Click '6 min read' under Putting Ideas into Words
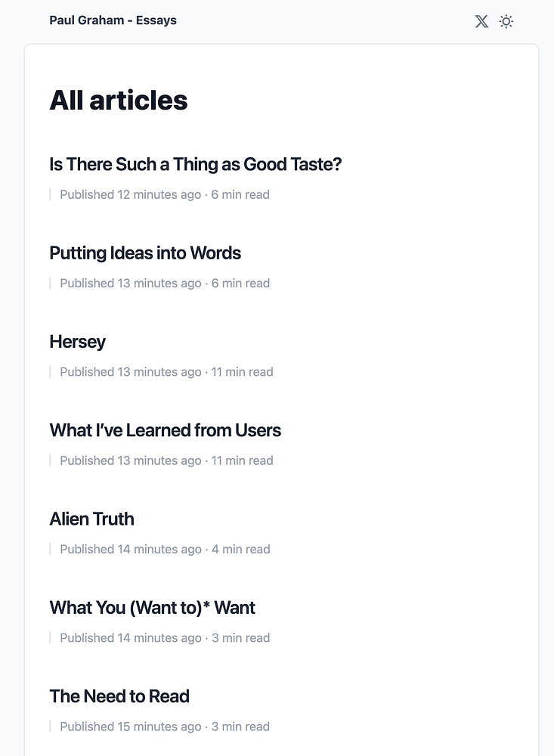This screenshot has height=756, width=554. click(x=240, y=283)
